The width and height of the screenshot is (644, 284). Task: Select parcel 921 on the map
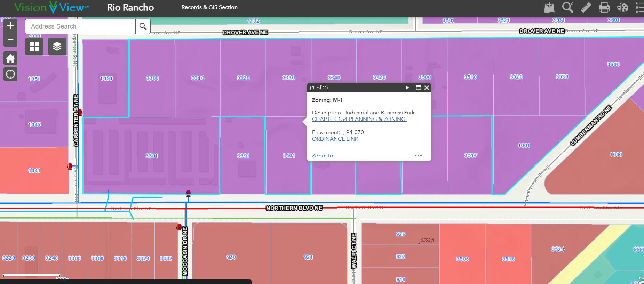coord(308,257)
